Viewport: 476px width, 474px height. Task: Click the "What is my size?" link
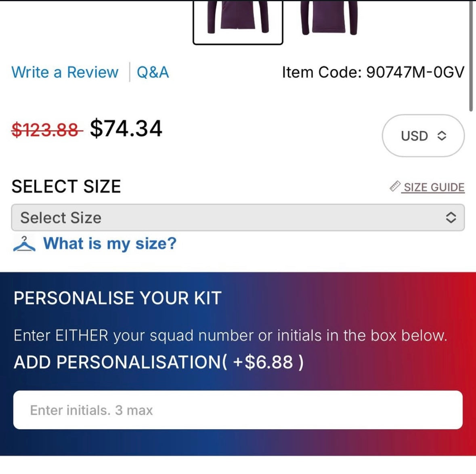[110, 243]
